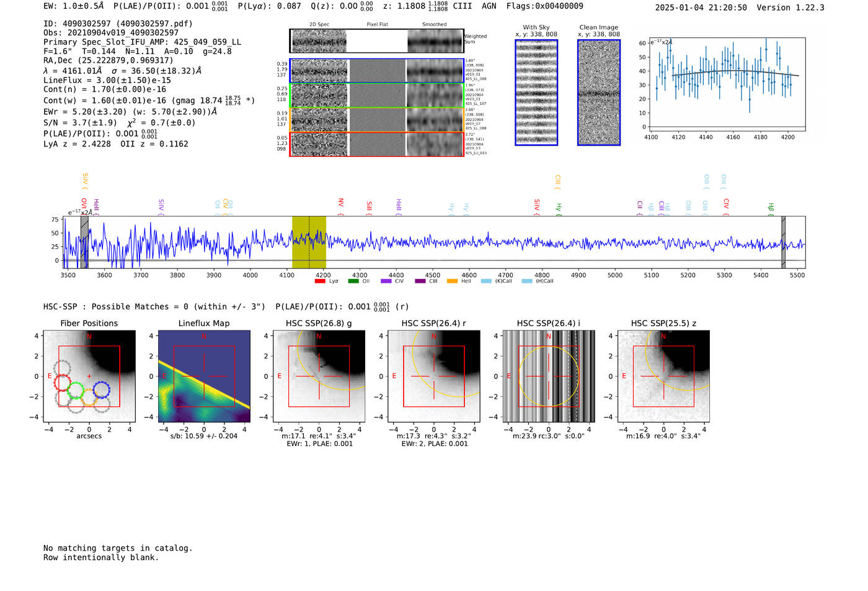
Task: Select the yellow highlighted emission-line band in the spectrum
Action: 309,242
